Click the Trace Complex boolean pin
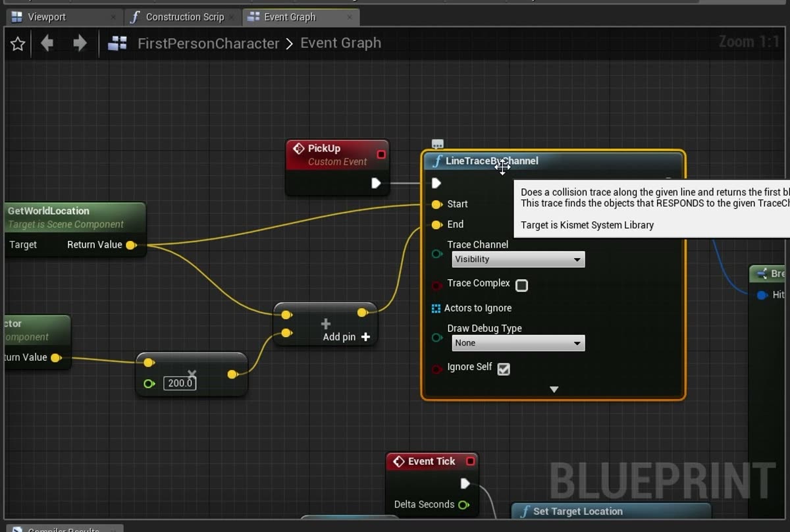This screenshot has width=790, height=532. tap(436, 286)
